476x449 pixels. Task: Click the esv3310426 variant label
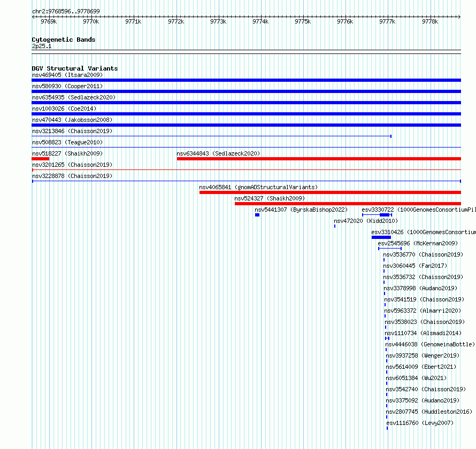424,232
